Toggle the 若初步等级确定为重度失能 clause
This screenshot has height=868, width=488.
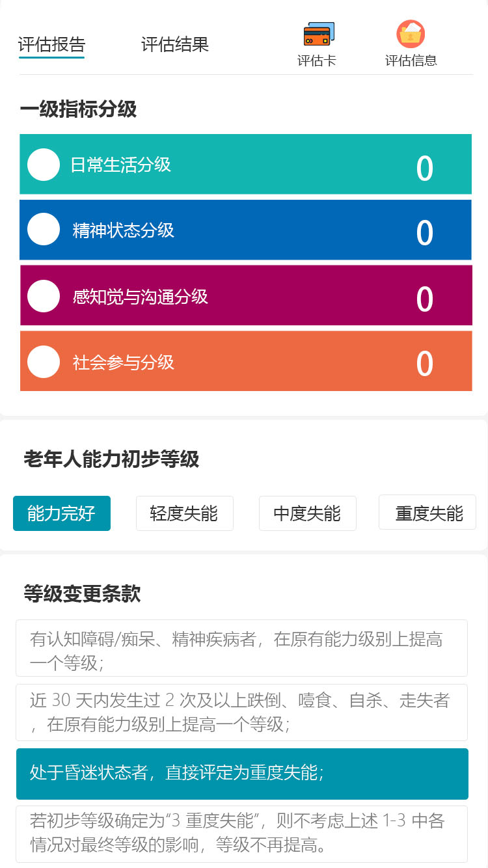[x=242, y=834]
